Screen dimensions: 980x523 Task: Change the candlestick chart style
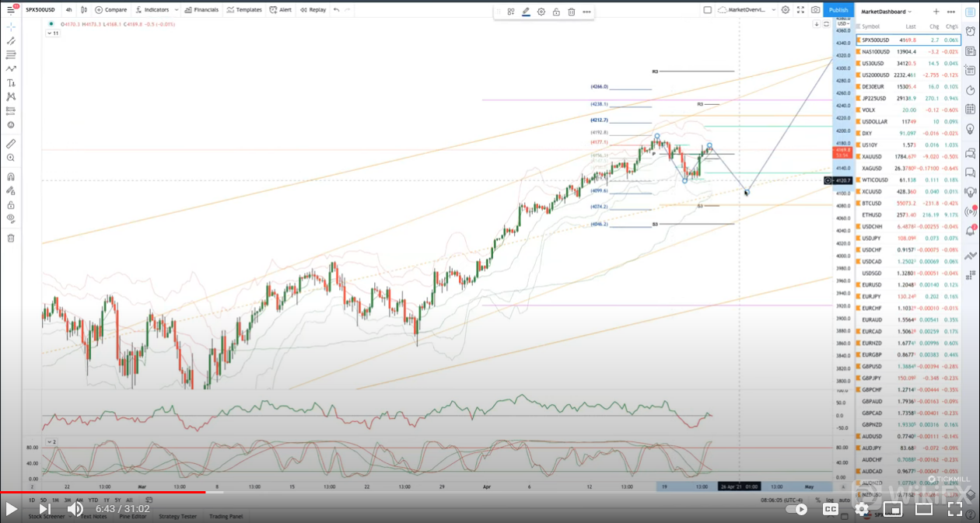pyautogui.click(x=84, y=10)
